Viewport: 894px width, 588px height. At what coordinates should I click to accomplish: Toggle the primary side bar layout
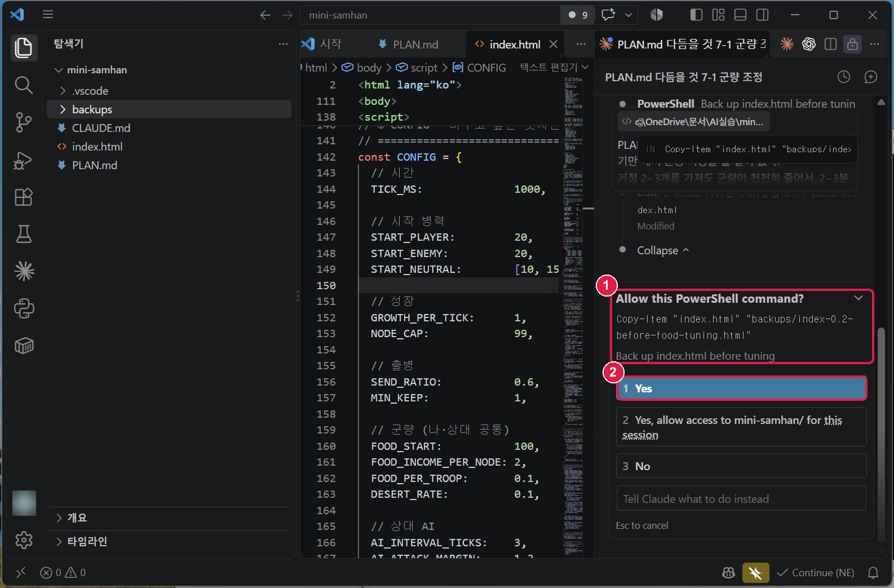[697, 15]
